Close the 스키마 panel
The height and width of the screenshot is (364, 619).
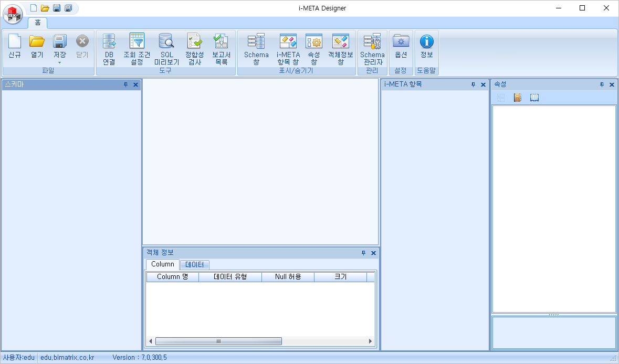pos(135,84)
